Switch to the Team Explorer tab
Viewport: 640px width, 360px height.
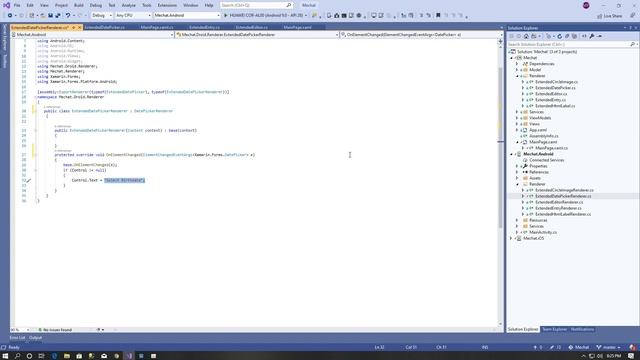pyautogui.click(x=554, y=329)
